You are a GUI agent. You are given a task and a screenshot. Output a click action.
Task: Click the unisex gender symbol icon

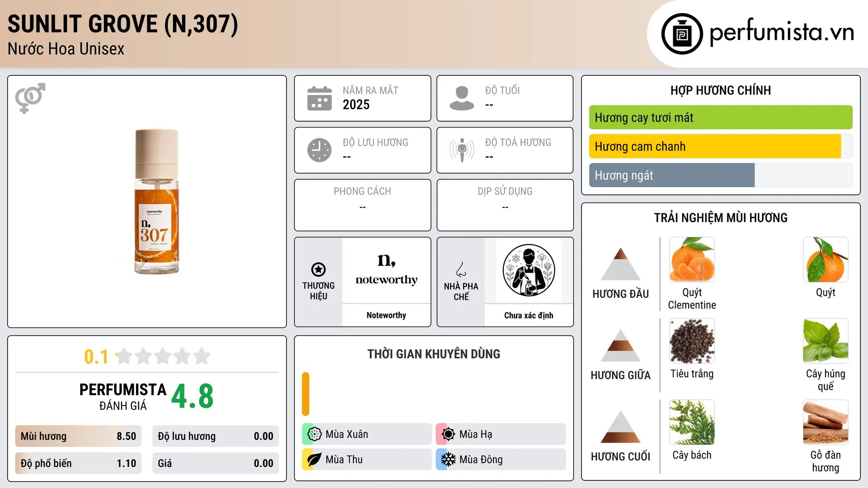(30, 98)
